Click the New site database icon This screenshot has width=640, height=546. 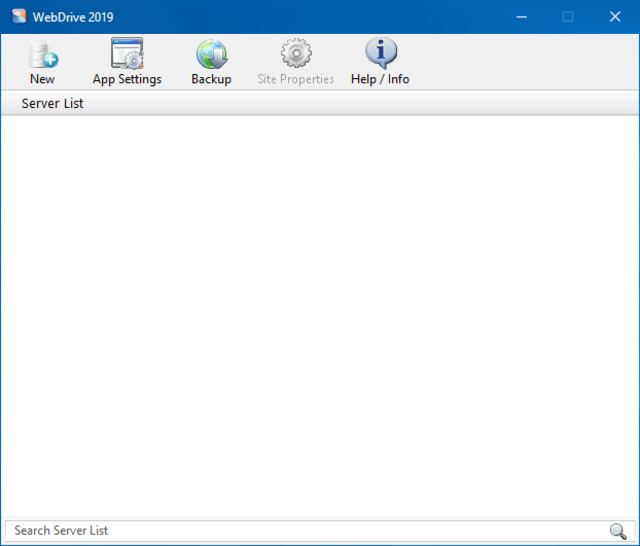point(42,54)
